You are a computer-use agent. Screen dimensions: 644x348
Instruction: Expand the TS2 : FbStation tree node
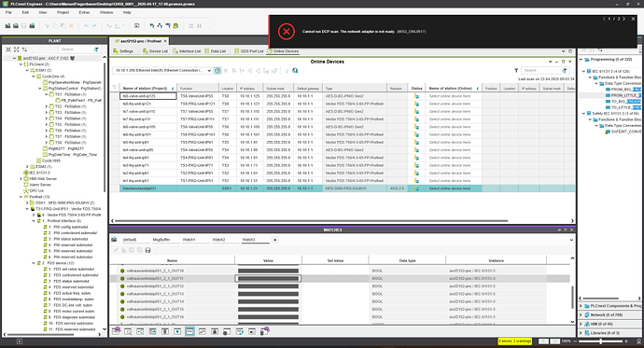(x=46, y=106)
